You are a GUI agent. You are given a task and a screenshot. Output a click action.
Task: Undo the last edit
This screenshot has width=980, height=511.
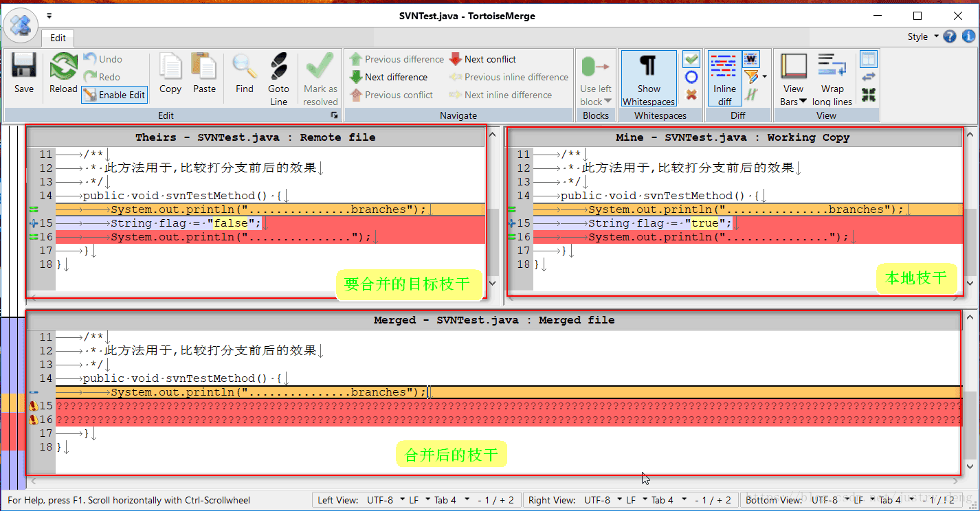[103, 59]
